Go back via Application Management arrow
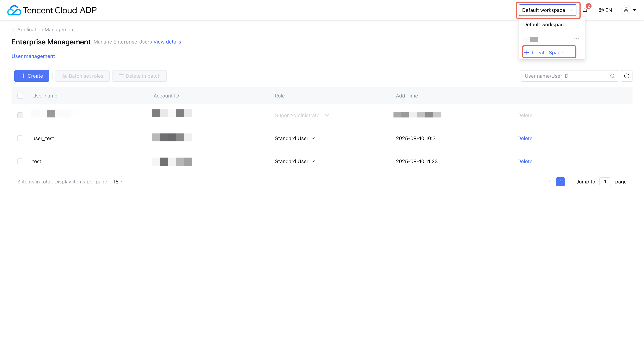Viewport: 644px width, 359px height. coord(13,29)
